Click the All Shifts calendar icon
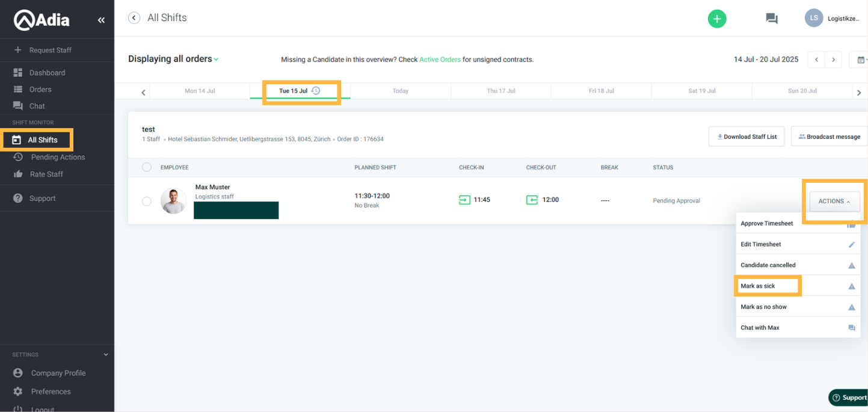868x412 pixels. 17,140
